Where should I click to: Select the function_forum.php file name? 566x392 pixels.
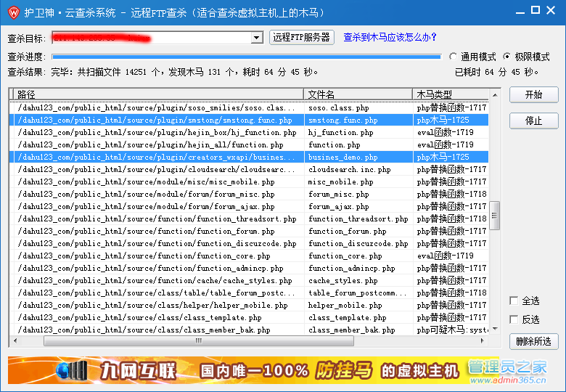(x=348, y=231)
